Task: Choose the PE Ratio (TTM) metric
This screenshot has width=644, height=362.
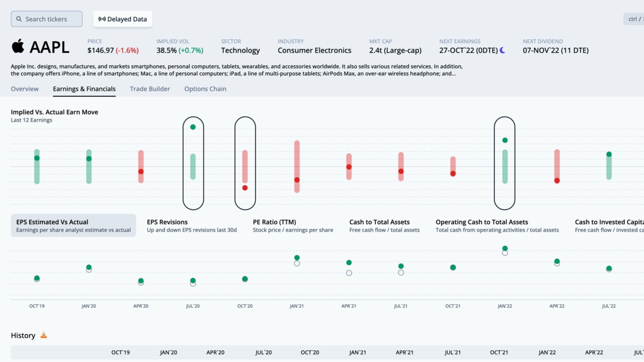Action: click(x=293, y=226)
